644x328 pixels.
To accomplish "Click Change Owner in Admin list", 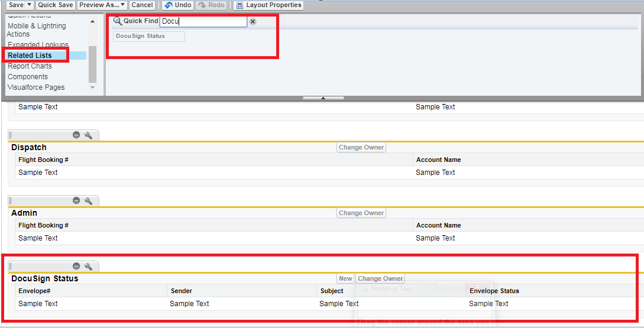I will (361, 213).
